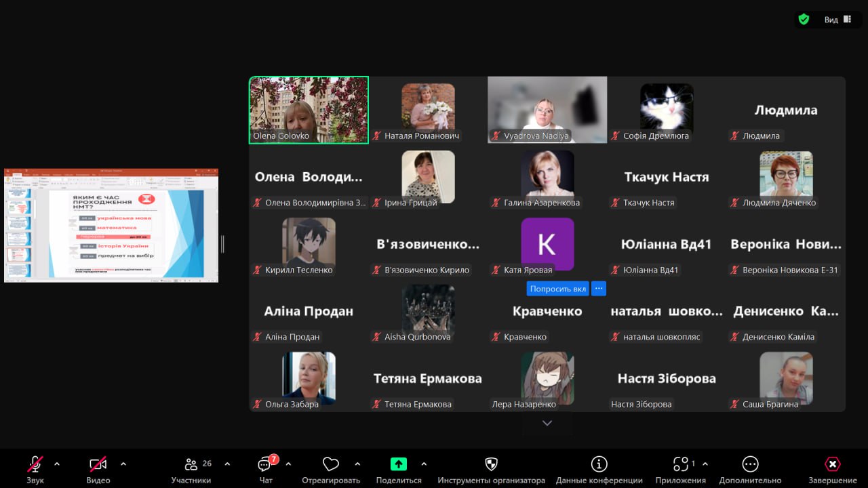Screen dimensions: 868x488
Task: Open the Участники participants panel
Action: tap(191, 465)
